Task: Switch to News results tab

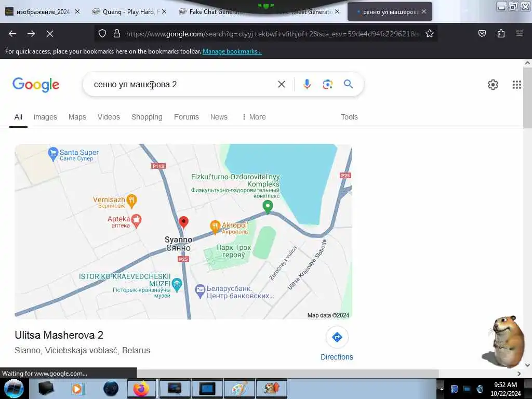Action: [x=219, y=117]
